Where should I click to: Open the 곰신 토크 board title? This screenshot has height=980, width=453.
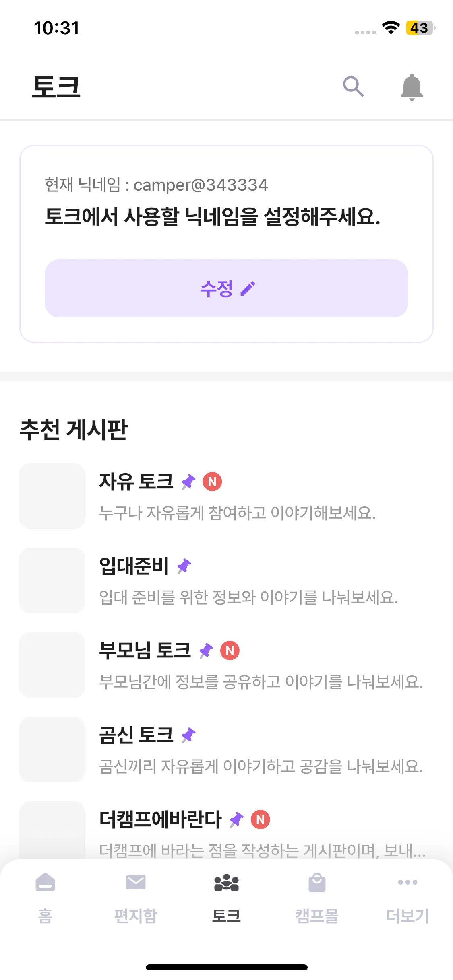click(x=136, y=735)
